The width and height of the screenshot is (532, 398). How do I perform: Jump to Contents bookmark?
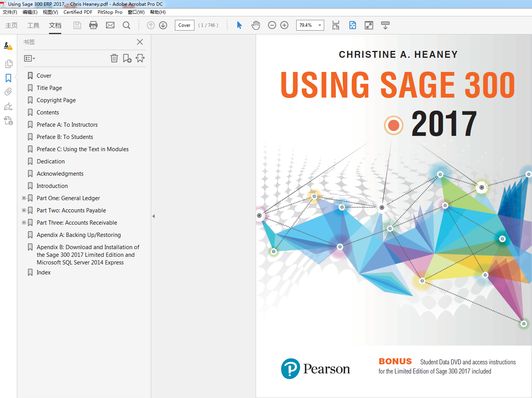(48, 113)
